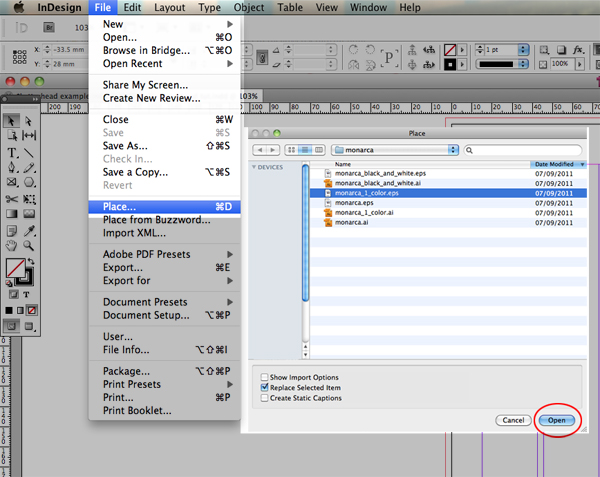Expand the 100% opacity arrow
The height and width of the screenshot is (477, 600).
[x=580, y=64]
